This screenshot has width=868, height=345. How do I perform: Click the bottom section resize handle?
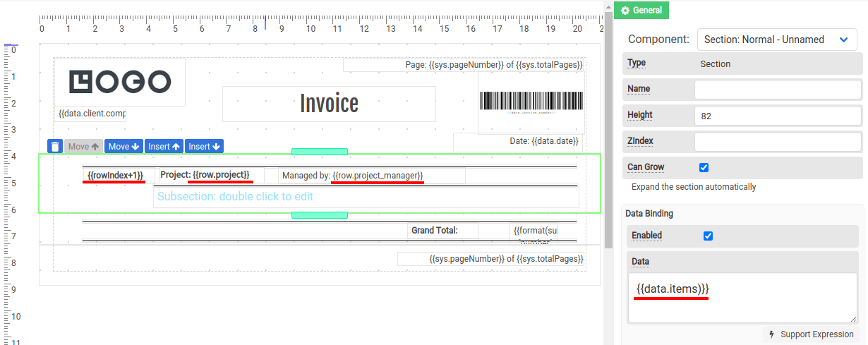(x=320, y=215)
